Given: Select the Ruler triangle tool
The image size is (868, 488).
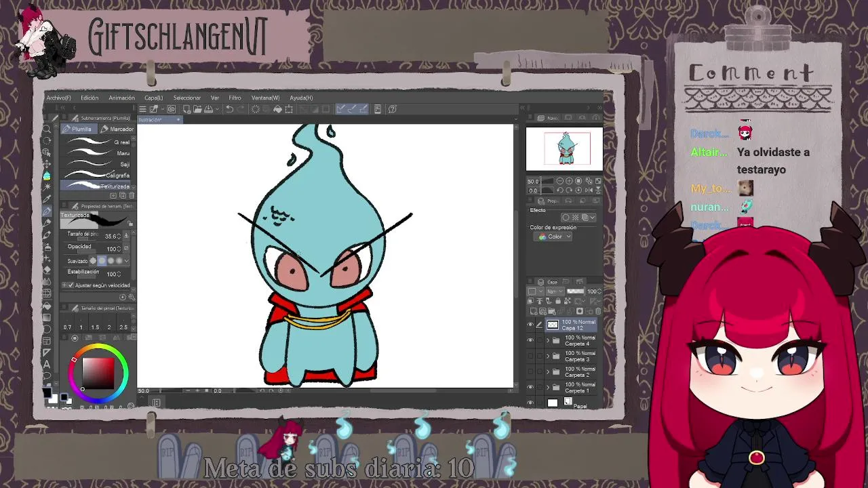Looking at the screenshot, I should pyautogui.click(x=47, y=352).
